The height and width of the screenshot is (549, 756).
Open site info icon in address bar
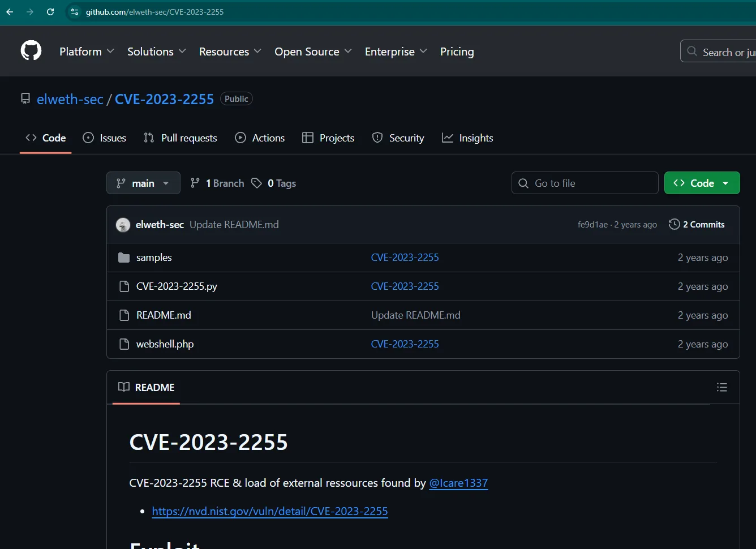[x=75, y=12]
